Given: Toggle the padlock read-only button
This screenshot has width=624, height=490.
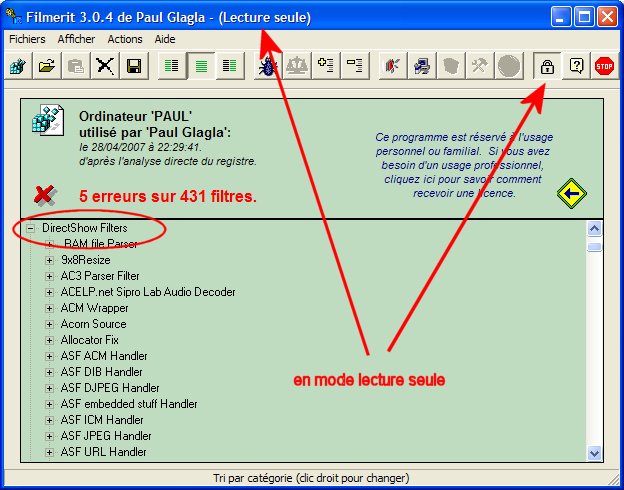Looking at the screenshot, I should point(547,66).
